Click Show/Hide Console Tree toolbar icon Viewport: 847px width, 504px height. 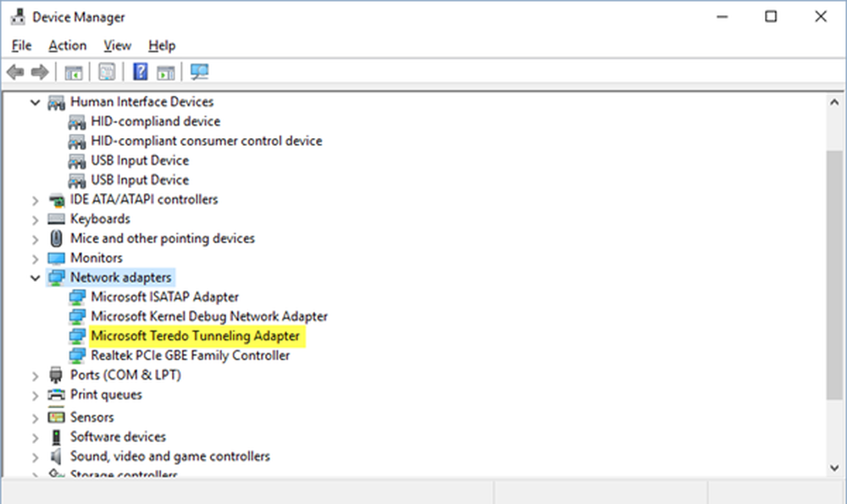(x=74, y=72)
